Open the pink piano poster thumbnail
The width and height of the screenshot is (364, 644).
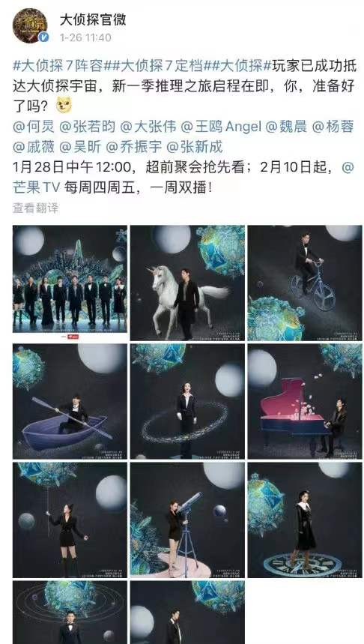click(x=305, y=401)
